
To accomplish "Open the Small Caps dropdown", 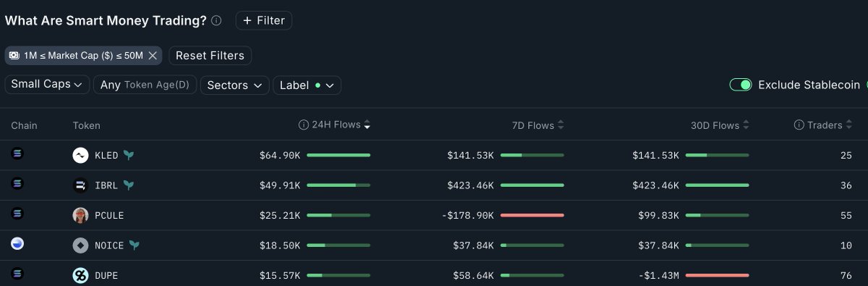I will pyautogui.click(x=47, y=85).
